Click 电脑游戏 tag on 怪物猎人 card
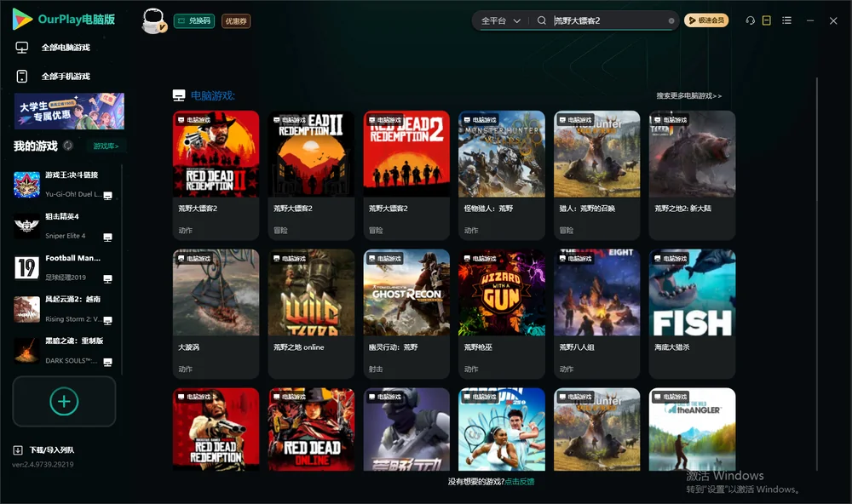Screen dimensions: 852x504 coord(479,119)
